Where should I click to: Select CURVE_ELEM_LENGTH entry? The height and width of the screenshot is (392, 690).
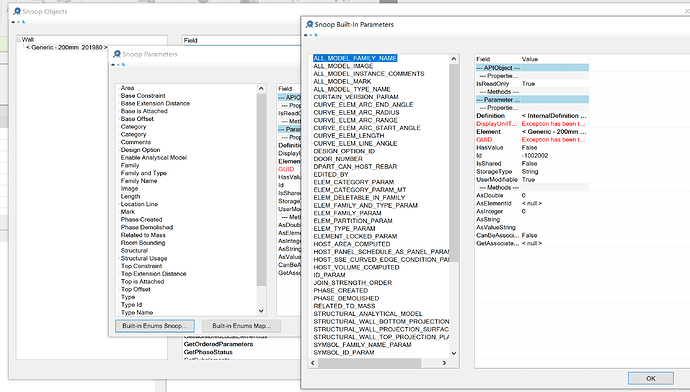tap(349, 136)
